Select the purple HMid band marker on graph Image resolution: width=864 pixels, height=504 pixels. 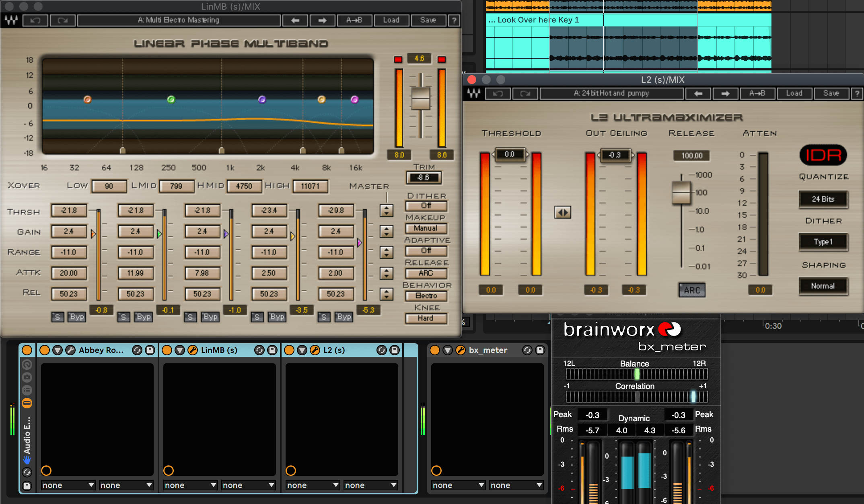262,99
